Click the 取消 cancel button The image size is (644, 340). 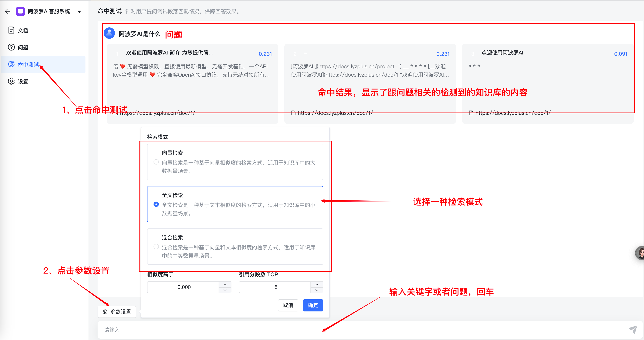click(x=288, y=305)
